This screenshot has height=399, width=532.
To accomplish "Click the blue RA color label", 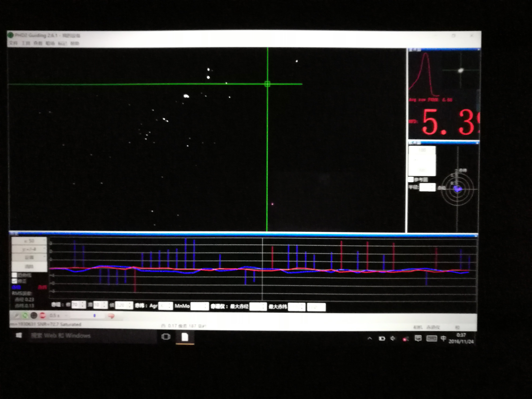I will (x=17, y=287).
